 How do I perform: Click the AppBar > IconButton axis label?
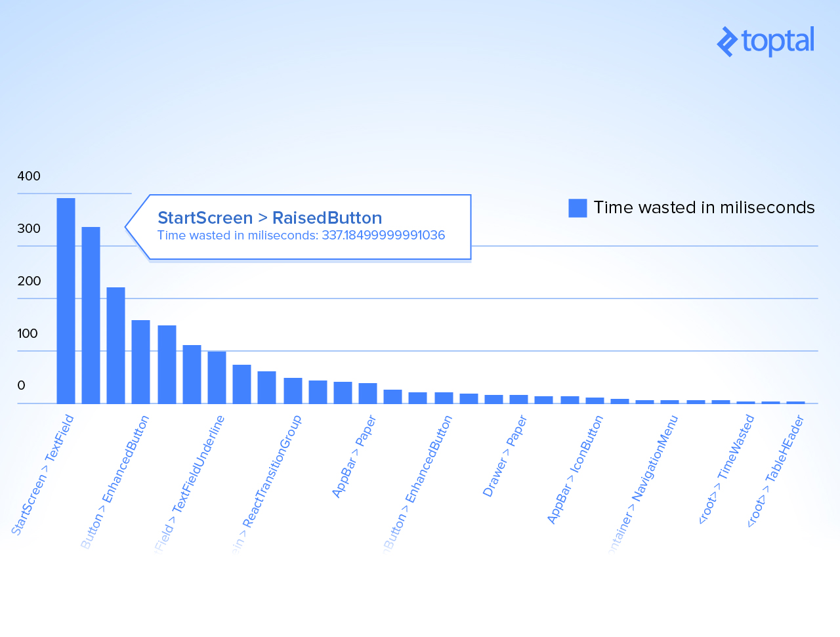(x=575, y=470)
